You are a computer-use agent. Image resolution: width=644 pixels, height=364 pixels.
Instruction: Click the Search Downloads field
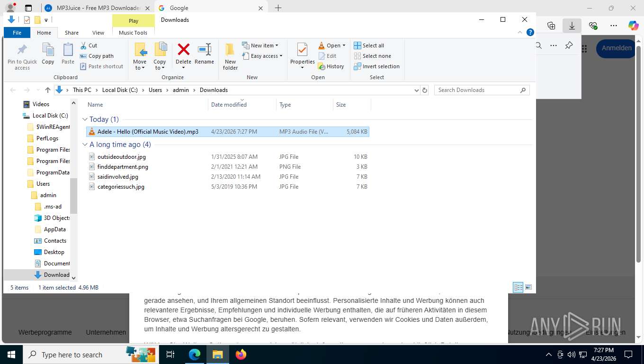pyautogui.click(x=482, y=90)
